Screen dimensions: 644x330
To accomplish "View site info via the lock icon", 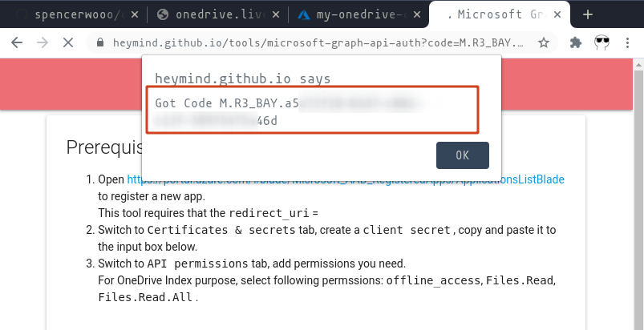I will (99, 42).
